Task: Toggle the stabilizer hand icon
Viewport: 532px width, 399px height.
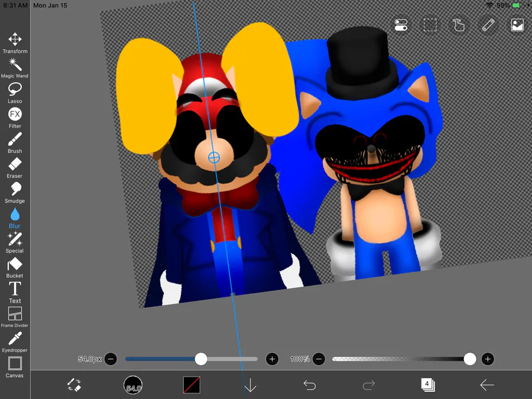Action: [x=459, y=25]
